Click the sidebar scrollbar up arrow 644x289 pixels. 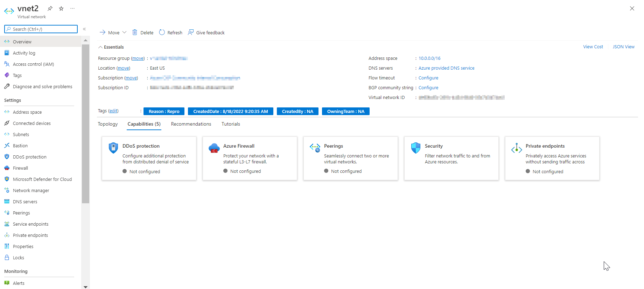coord(85,41)
